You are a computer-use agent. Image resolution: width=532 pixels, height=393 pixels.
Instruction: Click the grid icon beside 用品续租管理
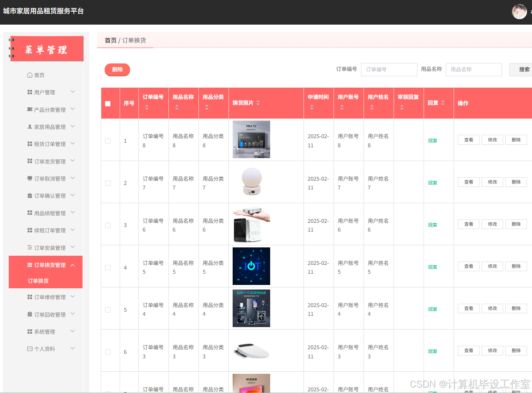[x=30, y=213]
